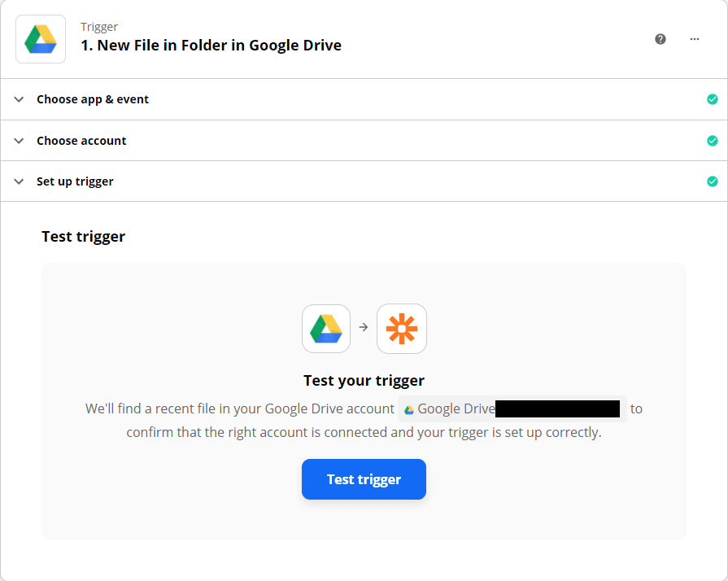
Task: Click the orange Zapier icon in the test area
Action: 401,329
